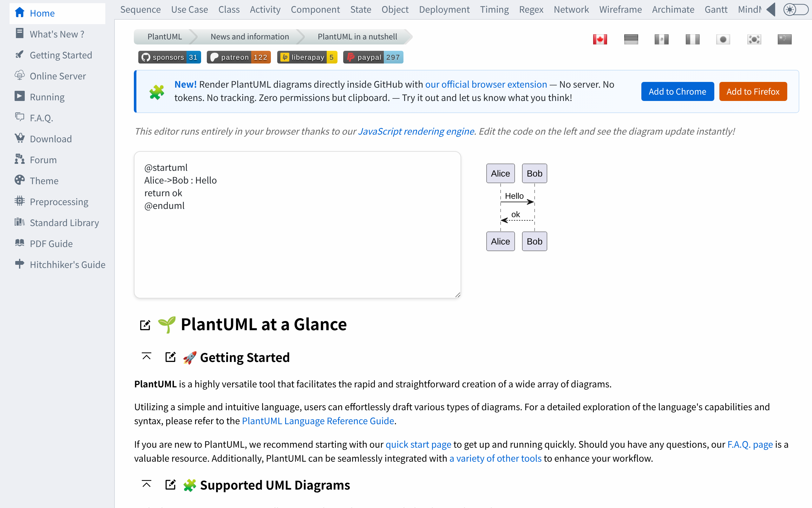Screen dimensions: 812x508
Task: Open the GitHub sponsors badge
Action: (169, 57)
